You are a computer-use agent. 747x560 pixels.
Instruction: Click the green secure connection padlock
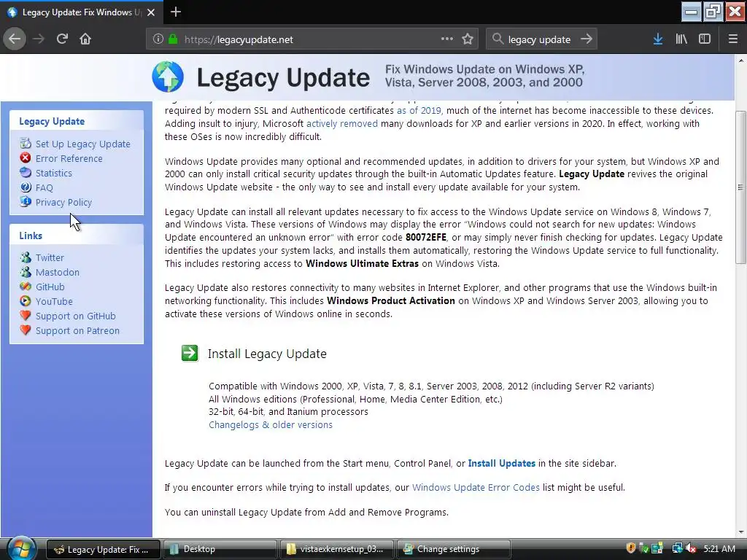pos(174,39)
